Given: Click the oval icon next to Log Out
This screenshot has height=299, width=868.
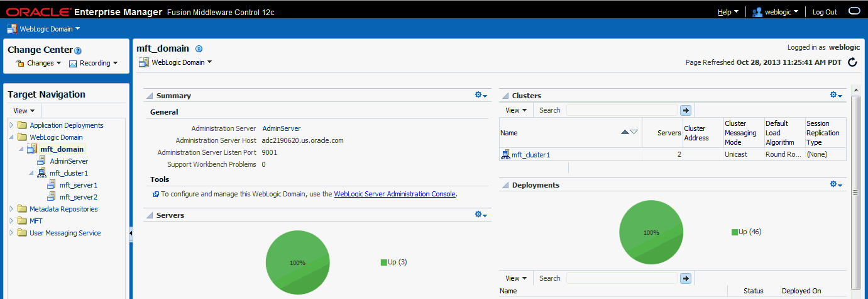Looking at the screenshot, I should coord(854,11).
